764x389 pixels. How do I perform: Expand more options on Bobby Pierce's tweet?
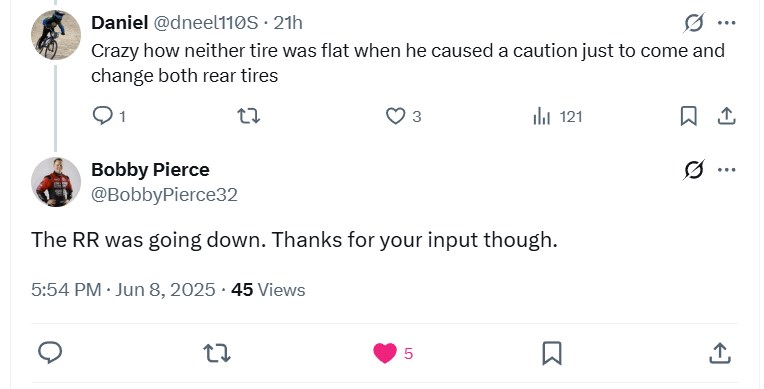(726, 170)
